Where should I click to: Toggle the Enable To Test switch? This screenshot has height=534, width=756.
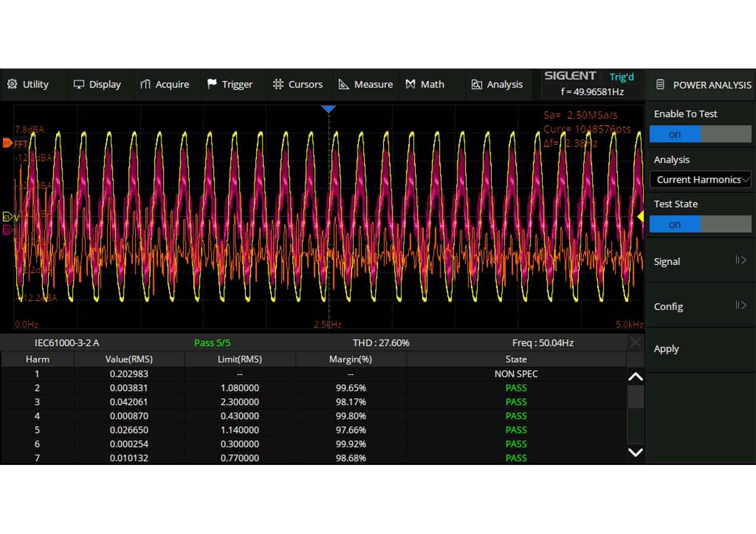[x=700, y=135]
